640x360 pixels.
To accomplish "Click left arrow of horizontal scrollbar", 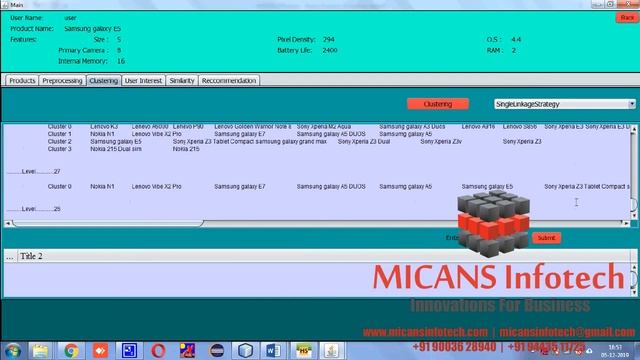I will pos(8,223).
